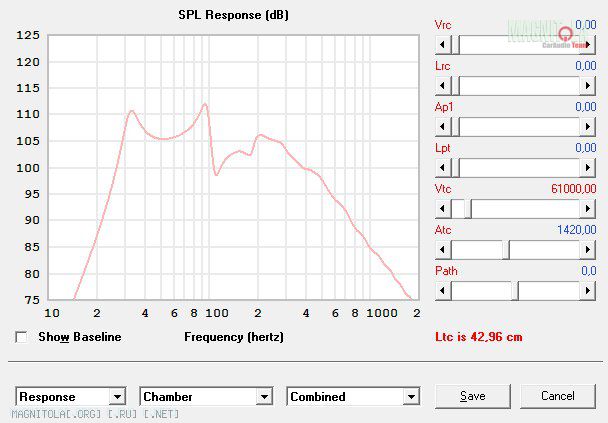608x423 pixels.
Task: Click the Ltc value text label
Action: [479, 337]
